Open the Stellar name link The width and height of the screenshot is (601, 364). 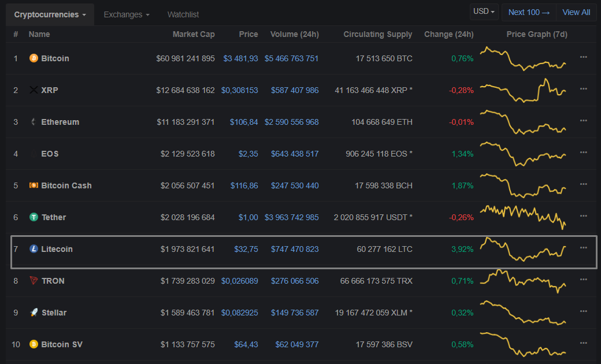coord(54,313)
